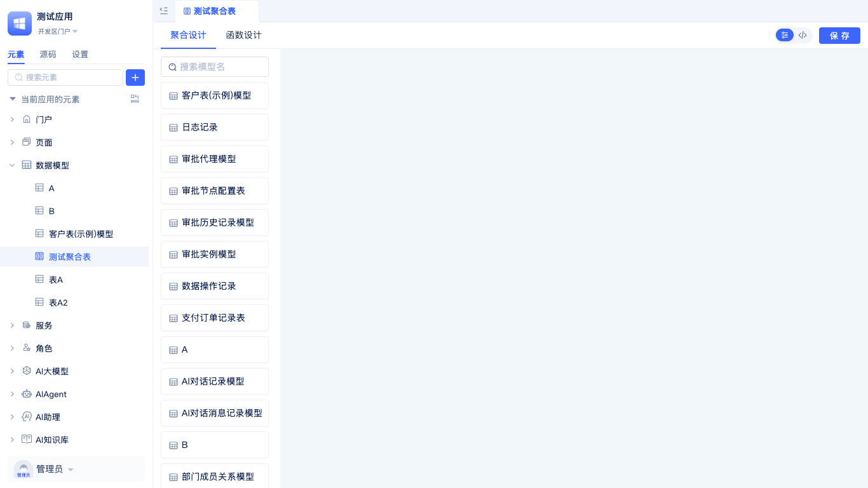The image size is (868, 488).
Task: Click the 页面 pages icon
Action: (x=27, y=142)
